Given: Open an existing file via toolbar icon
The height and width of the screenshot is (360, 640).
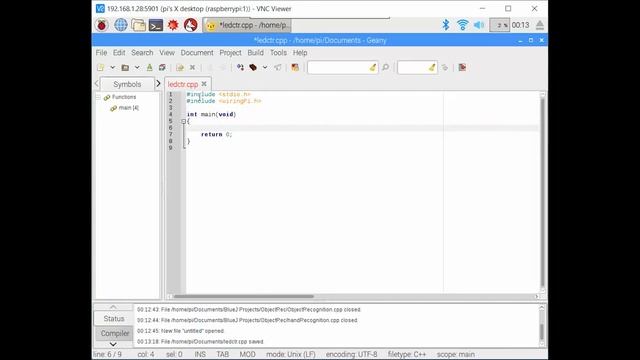Looking at the screenshot, I should tap(125, 68).
